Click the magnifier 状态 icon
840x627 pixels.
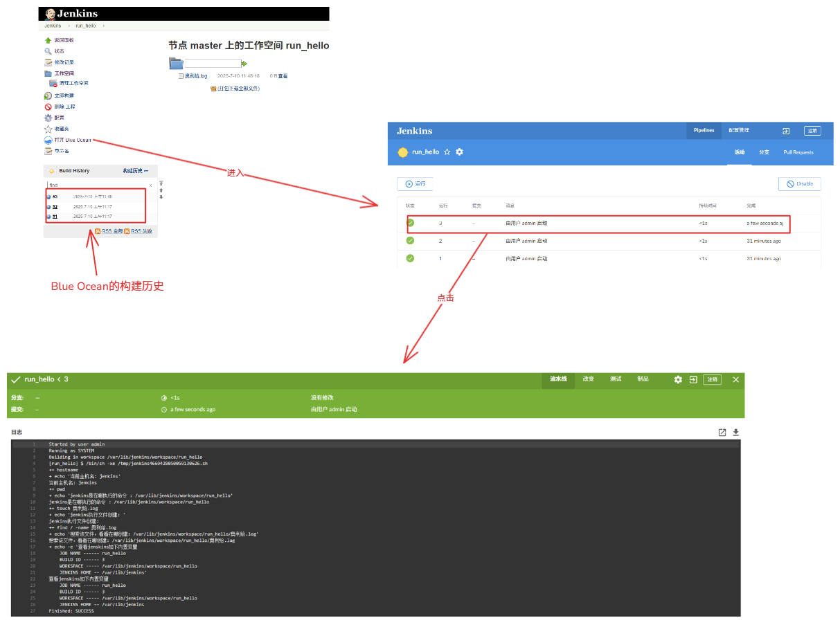pyautogui.click(x=48, y=51)
